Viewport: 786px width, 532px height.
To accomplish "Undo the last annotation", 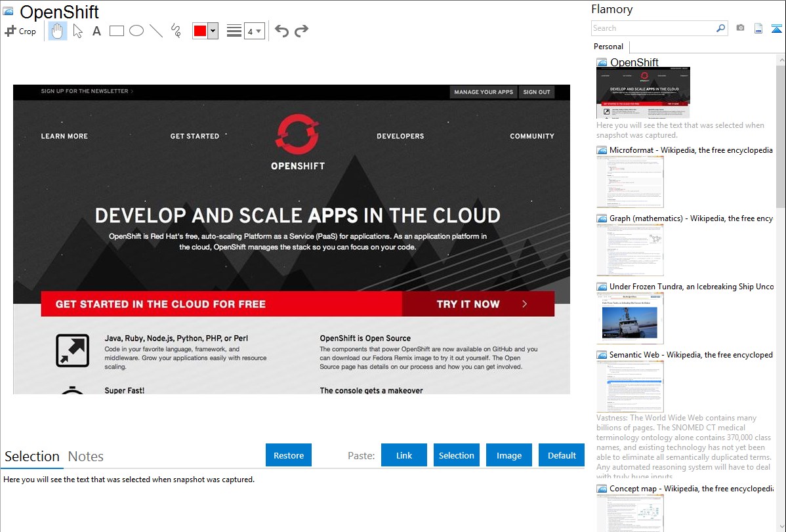I will 281,31.
